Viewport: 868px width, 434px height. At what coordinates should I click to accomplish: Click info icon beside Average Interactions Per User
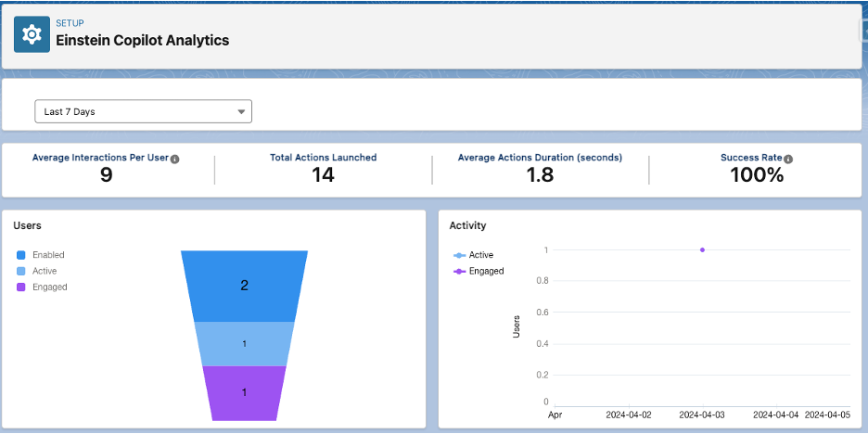click(x=175, y=160)
